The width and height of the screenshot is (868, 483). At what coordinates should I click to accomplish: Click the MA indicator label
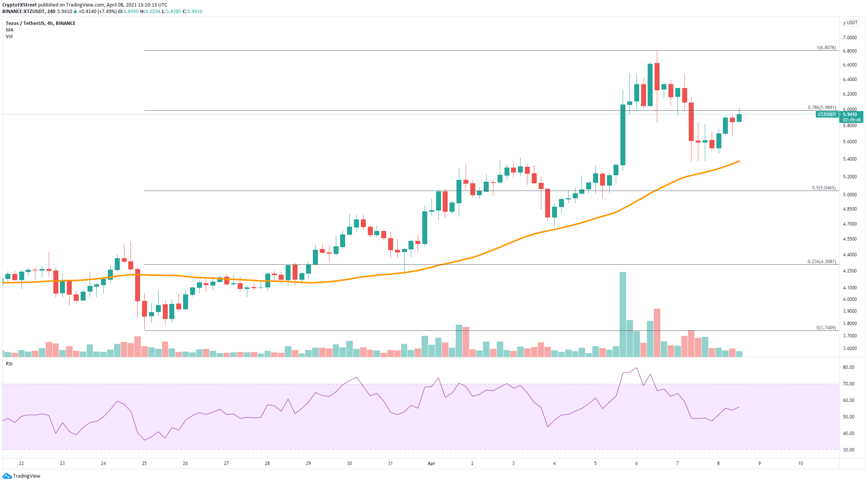tap(10, 30)
